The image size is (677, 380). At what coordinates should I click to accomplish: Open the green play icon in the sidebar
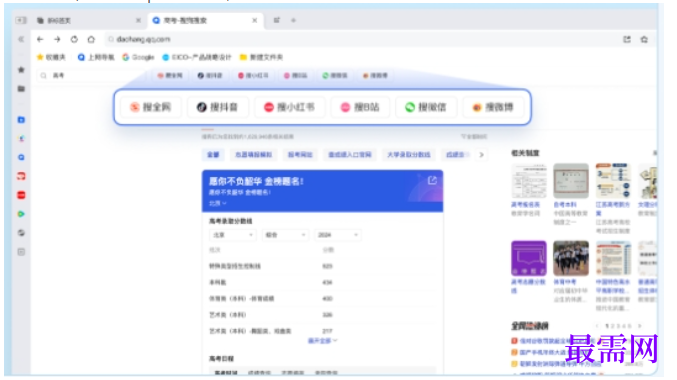[x=21, y=214]
